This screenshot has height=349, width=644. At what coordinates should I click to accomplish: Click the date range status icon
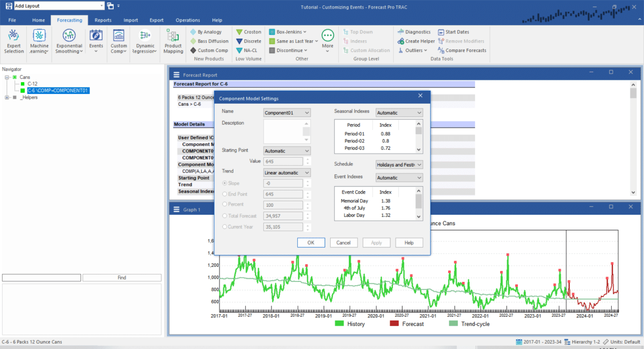519,341
